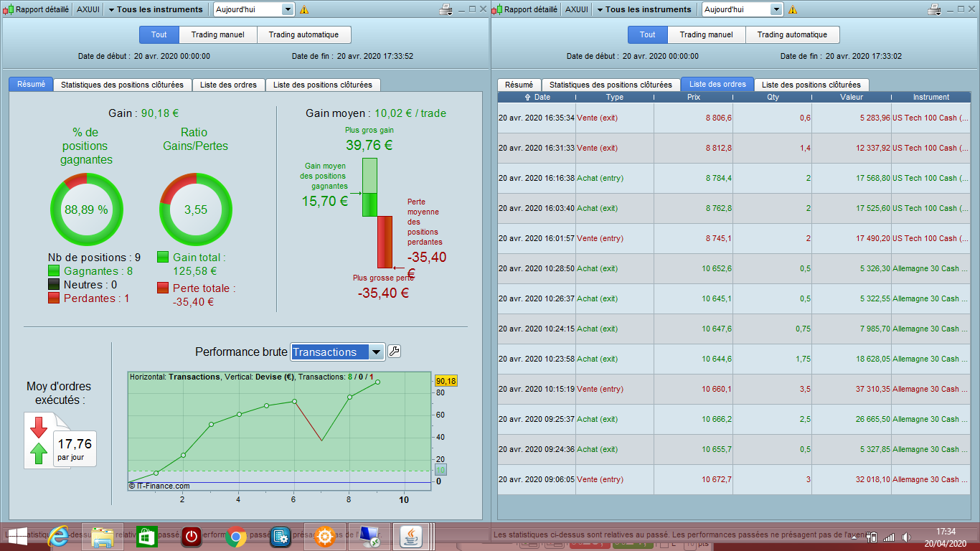Open the Windows Store taskbar icon
The width and height of the screenshot is (980, 551).
point(147,537)
